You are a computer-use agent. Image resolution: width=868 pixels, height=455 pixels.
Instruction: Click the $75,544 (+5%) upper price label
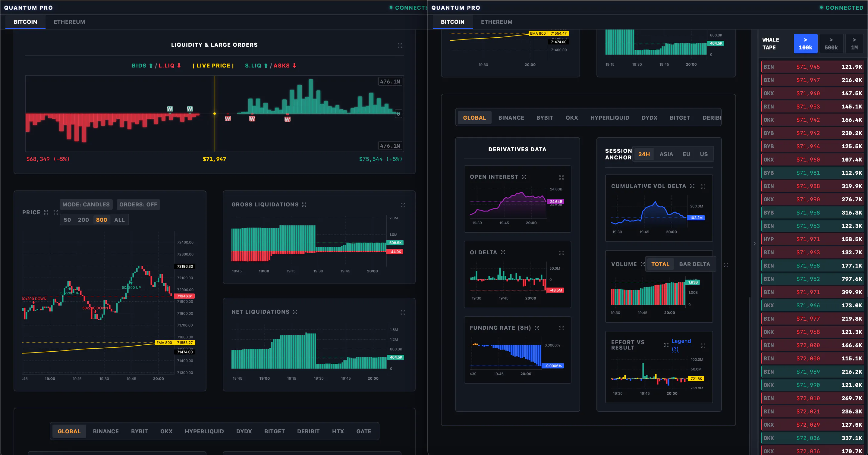tap(380, 159)
